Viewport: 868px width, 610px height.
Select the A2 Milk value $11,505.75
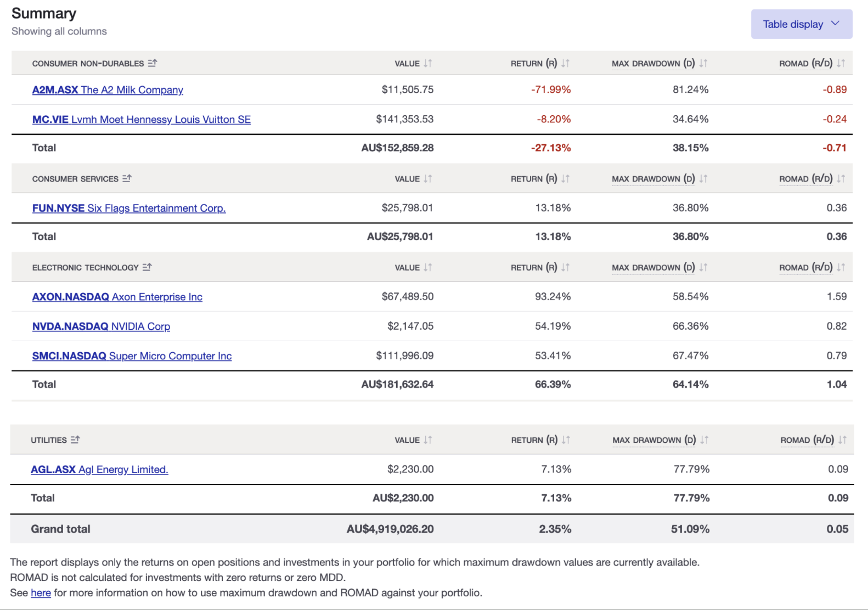pyautogui.click(x=408, y=89)
